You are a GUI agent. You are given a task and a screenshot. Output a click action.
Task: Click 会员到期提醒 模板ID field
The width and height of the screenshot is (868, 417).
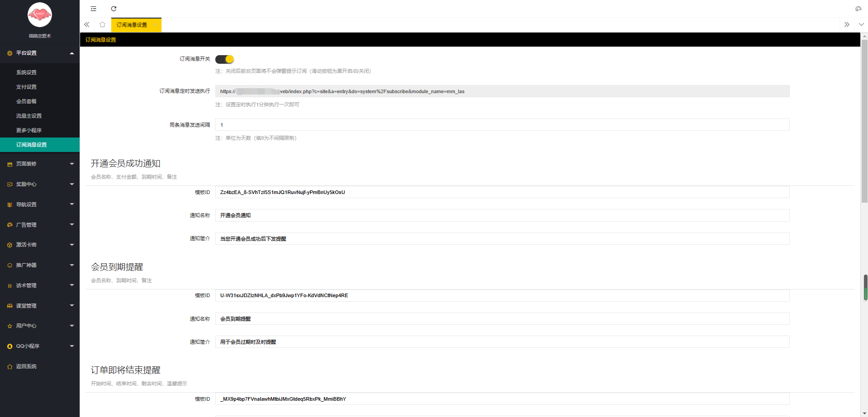click(x=502, y=295)
